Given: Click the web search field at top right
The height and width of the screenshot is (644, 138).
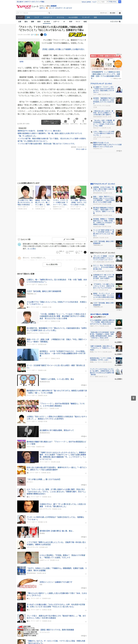Looking at the screenshot, I should click(x=102, y=2).
